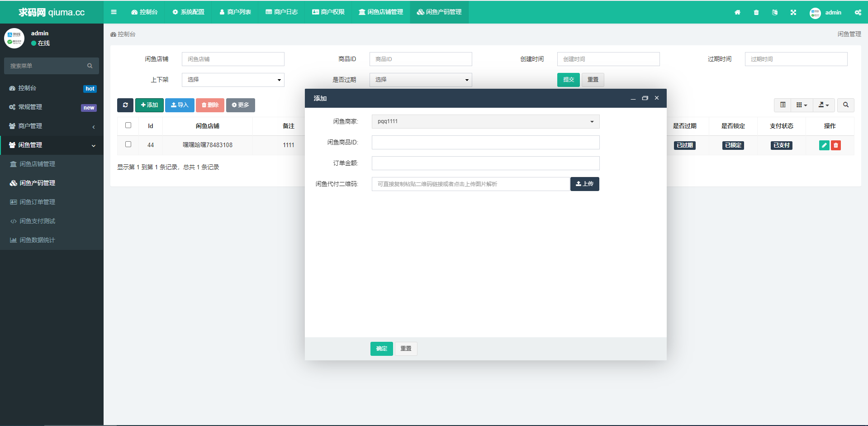Open the 商户列表 top tab
The image size is (868, 426).
(x=235, y=12)
